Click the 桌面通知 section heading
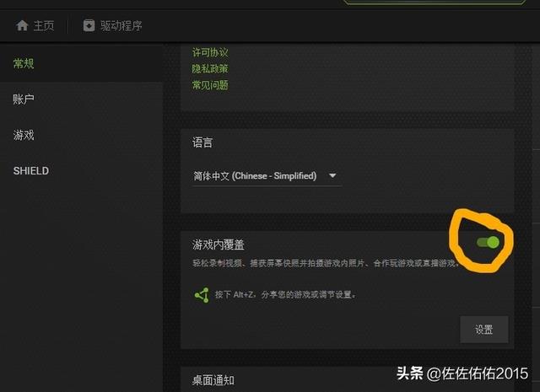This screenshot has height=392, width=540. (x=213, y=380)
